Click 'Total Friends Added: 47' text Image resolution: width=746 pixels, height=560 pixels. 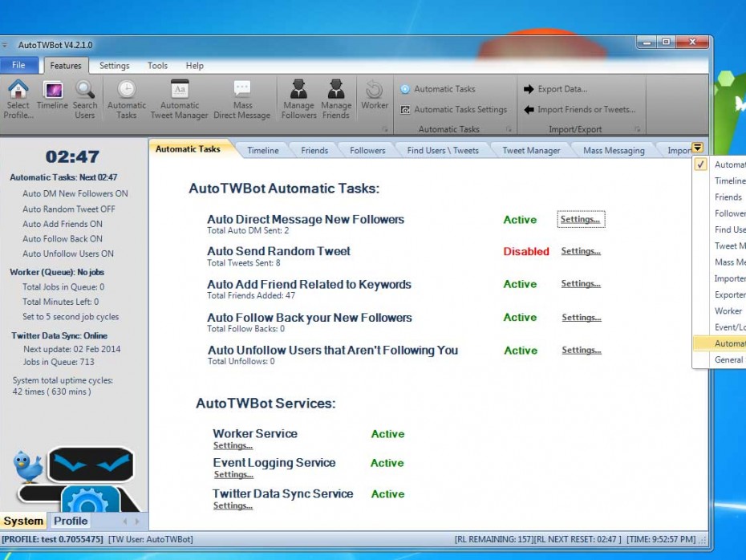point(251,295)
